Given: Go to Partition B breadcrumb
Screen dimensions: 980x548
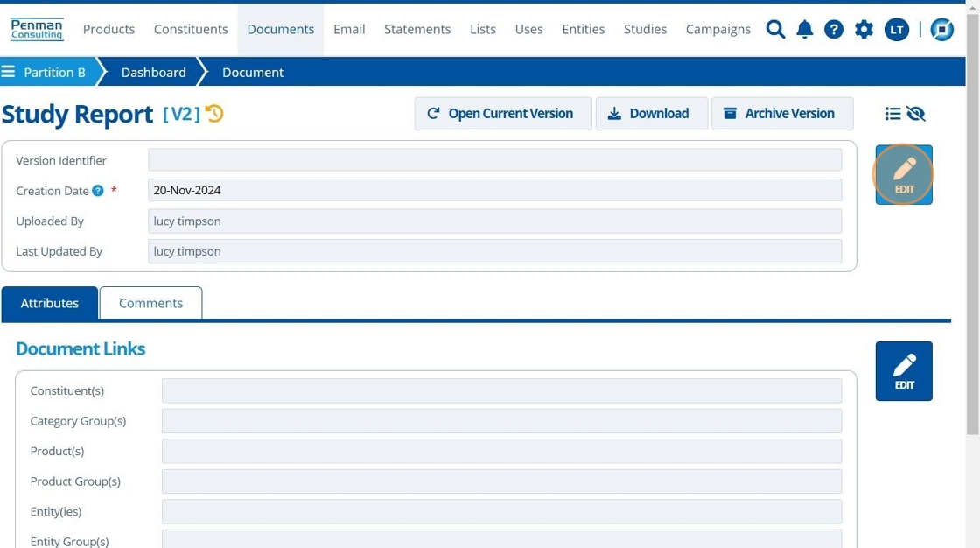Looking at the screenshot, I should pyautogui.click(x=54, y=72).
